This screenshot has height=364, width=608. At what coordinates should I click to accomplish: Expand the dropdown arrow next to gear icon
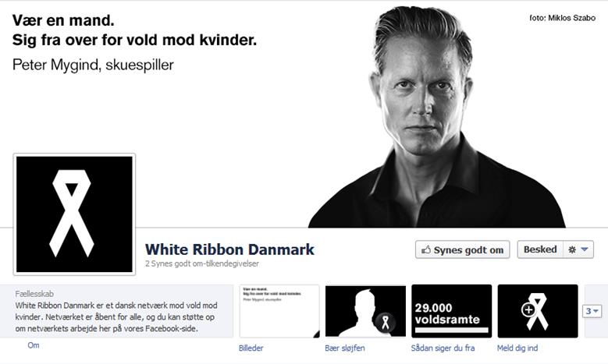[x=585, y=249]
